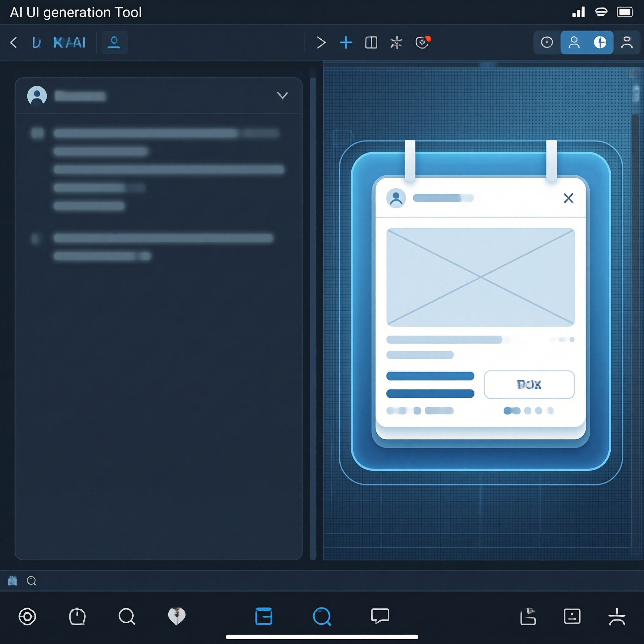Click the white search icon in bottom bar
Image resolution: width=644 pixels, height=644 pixels.
click(x=127, y=616)
